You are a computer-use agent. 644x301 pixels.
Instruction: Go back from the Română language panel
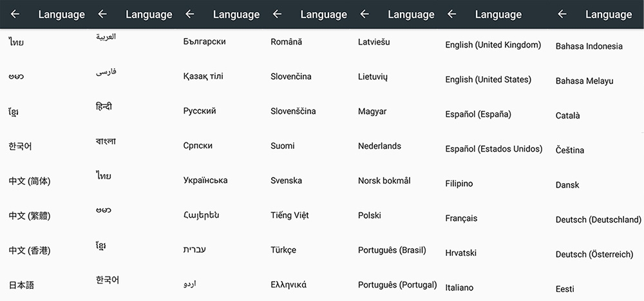[x=277, y=14]
